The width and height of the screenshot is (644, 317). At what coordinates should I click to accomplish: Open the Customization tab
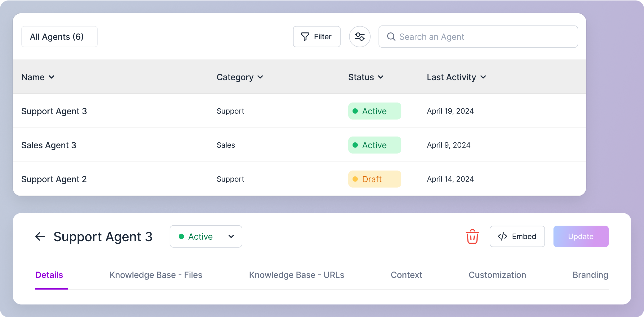[x=497, y=275]
